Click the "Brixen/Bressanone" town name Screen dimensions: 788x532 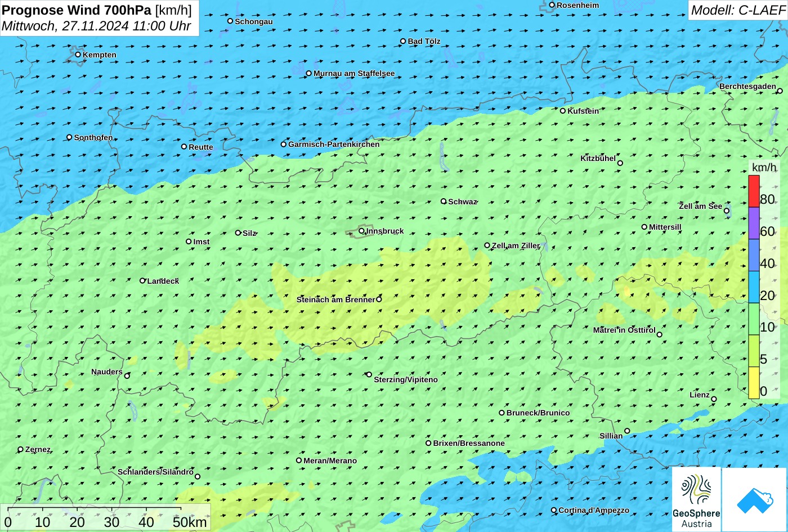tap(469, 443)
